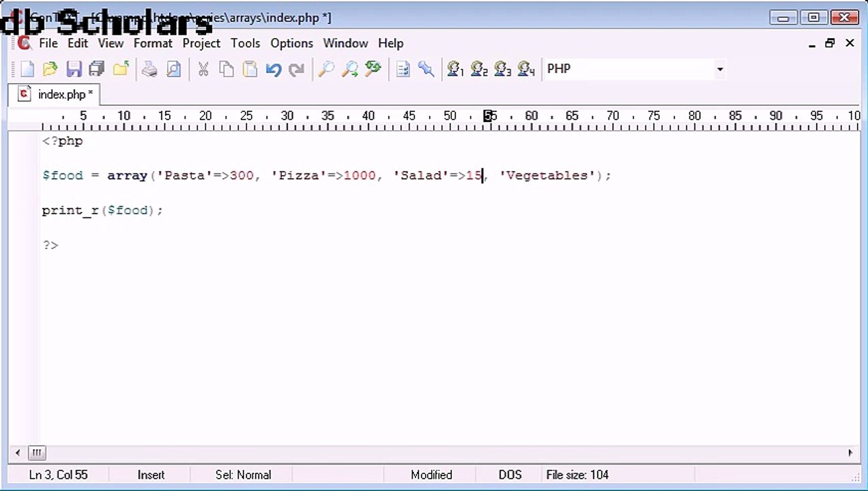Click the 1000 value in array
868x491 pixels.
tap(360, 175)
